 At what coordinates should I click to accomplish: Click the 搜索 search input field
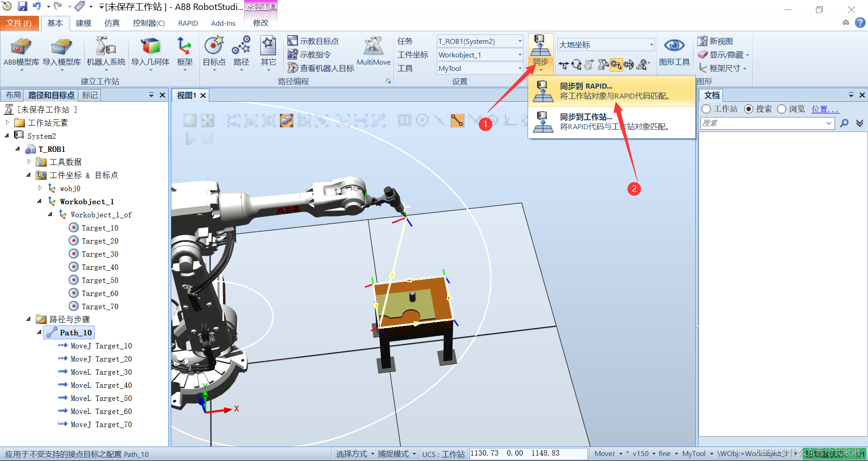point(767,123)
